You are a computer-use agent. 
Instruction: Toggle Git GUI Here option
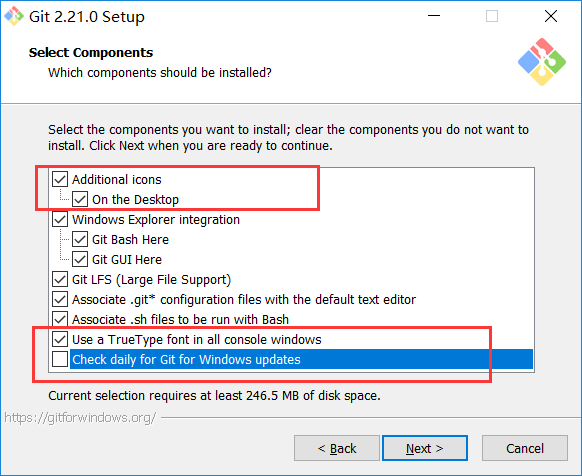pos(80,259)
